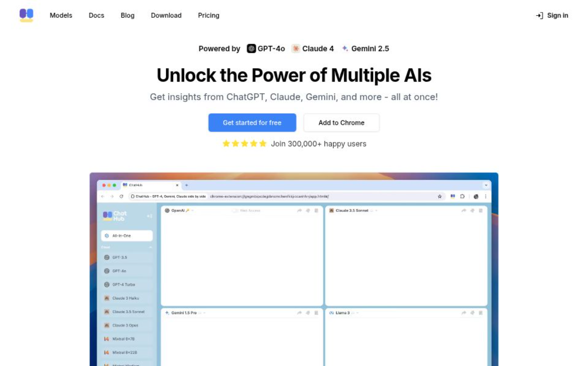
Task: Open the Docs navigation link
Action: coord(96,16)
